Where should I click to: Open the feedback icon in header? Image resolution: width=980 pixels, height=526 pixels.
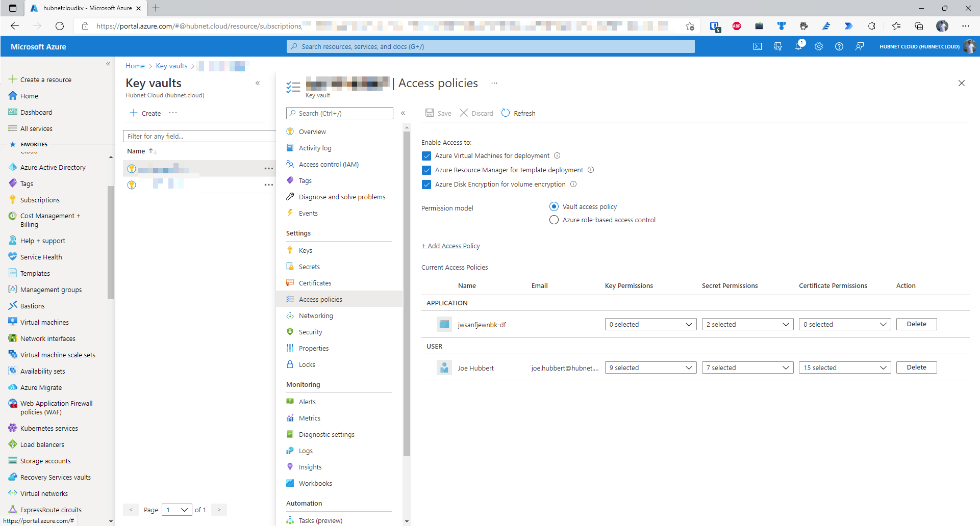pyautogui.click(x=860, y=46)
